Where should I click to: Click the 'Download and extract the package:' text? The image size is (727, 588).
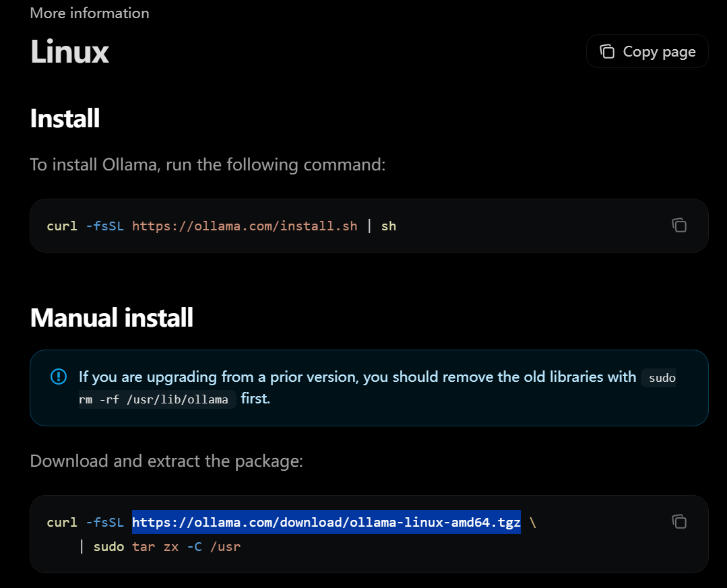[166, 461]
